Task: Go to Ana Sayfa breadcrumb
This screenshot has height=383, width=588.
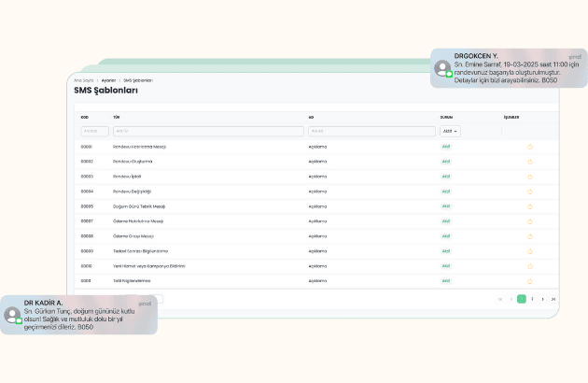Action: (x=83, y=80)
